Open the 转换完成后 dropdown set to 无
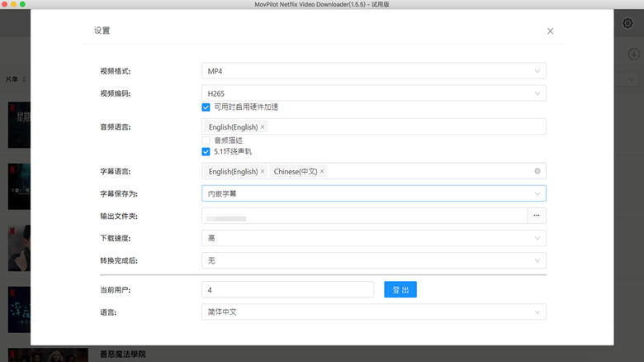644x362 pixels. (374, 260)
